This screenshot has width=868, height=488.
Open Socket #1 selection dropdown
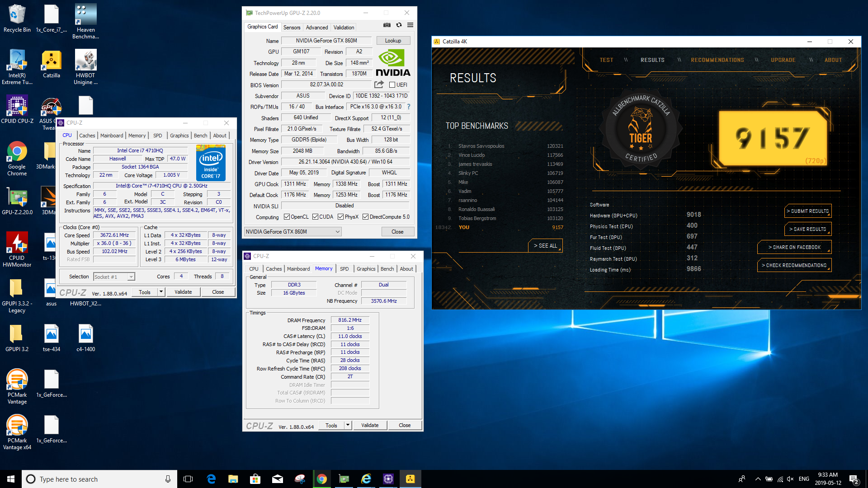coord(114,277)
